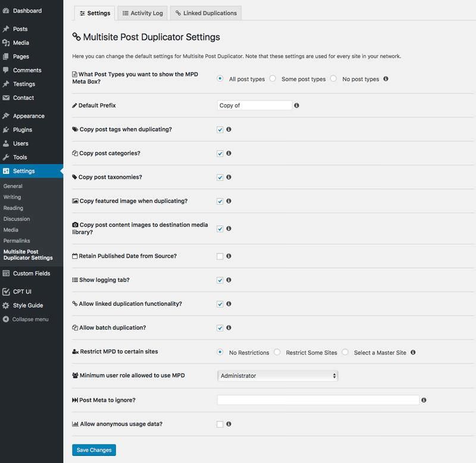Click info icon after Select a Master Site
The height and width of the screenshot is (463, 476).
[x=413, y=352]
